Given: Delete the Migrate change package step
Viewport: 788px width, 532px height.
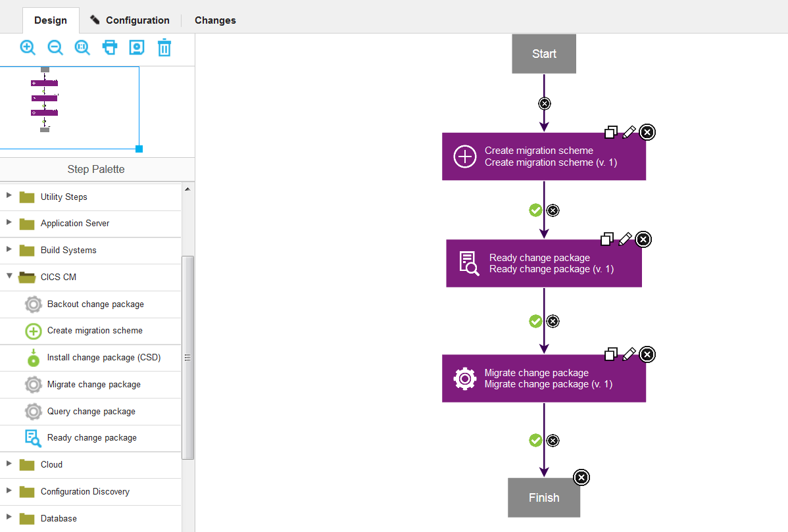Looking at the screenshot, I should (x=647, y=354).
